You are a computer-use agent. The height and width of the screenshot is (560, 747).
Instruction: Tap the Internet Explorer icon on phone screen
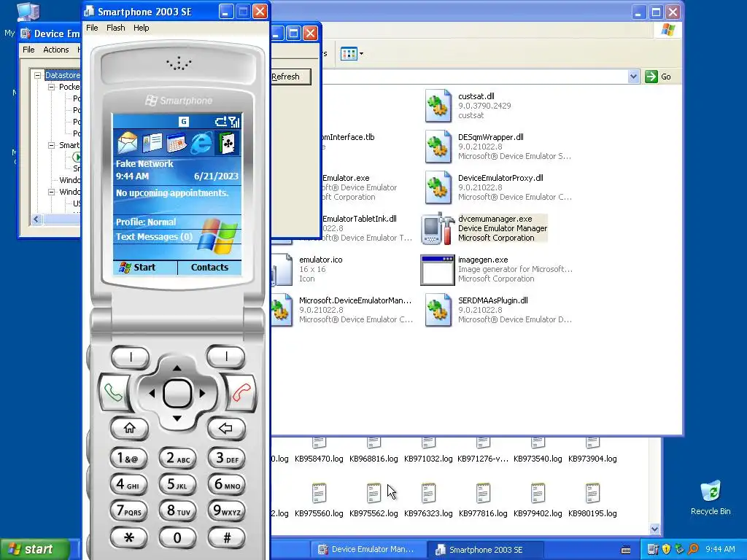pos(201,143)
